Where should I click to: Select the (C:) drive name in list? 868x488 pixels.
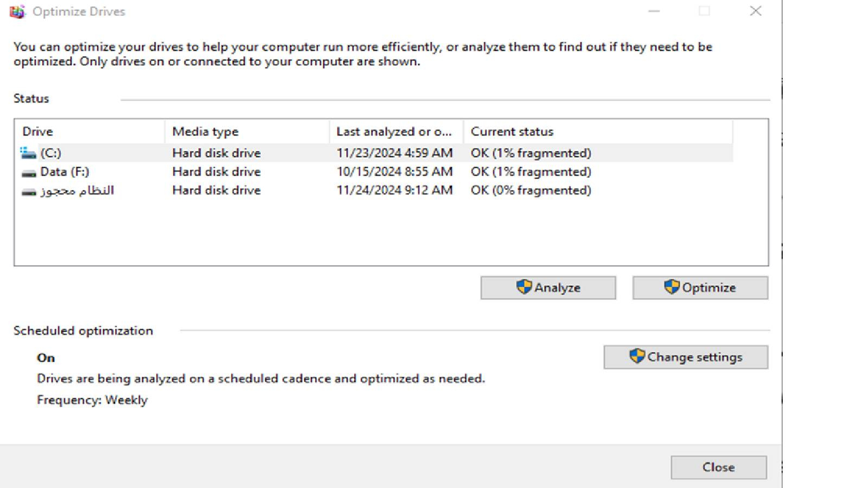click(x=51, y=153)
